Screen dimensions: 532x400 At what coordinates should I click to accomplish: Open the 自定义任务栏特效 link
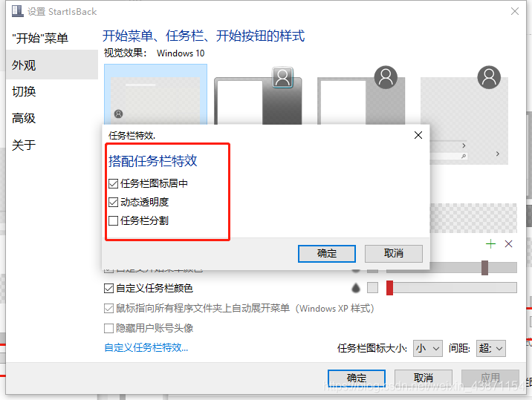[146, 347]
